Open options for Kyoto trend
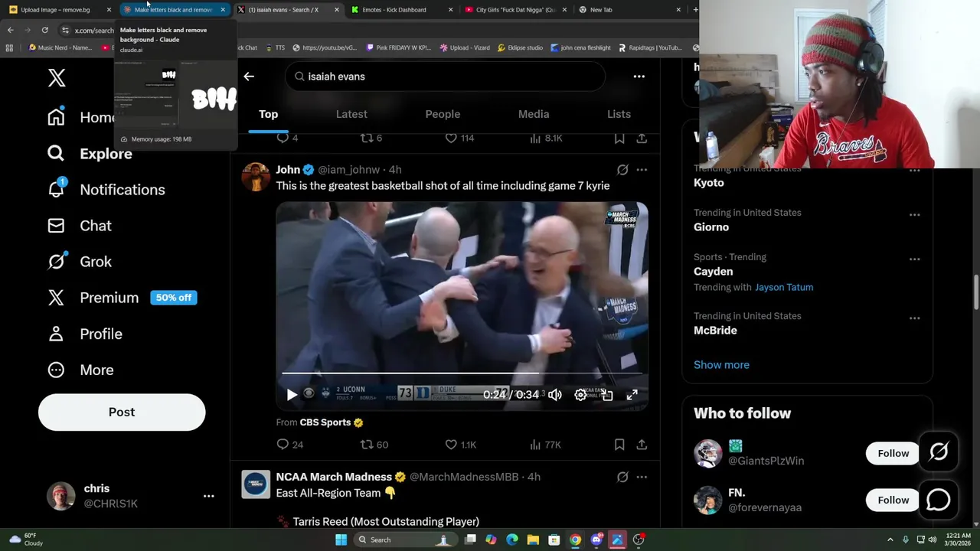Image resolution: width=980 pixels, height=551 pixels. [914, 171]
